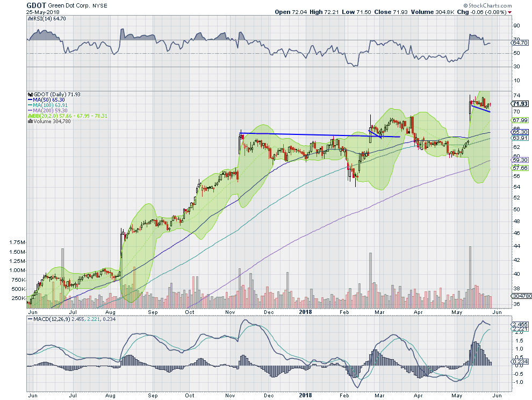This screenshot has height=400, width=532.
Task: Click the 1.00M volume axis label
Action: coord(17,270)
